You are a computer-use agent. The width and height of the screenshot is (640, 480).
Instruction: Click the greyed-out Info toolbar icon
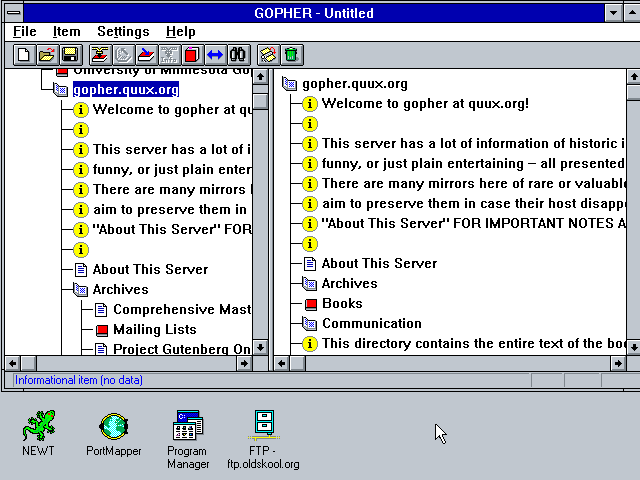[169, 55]
